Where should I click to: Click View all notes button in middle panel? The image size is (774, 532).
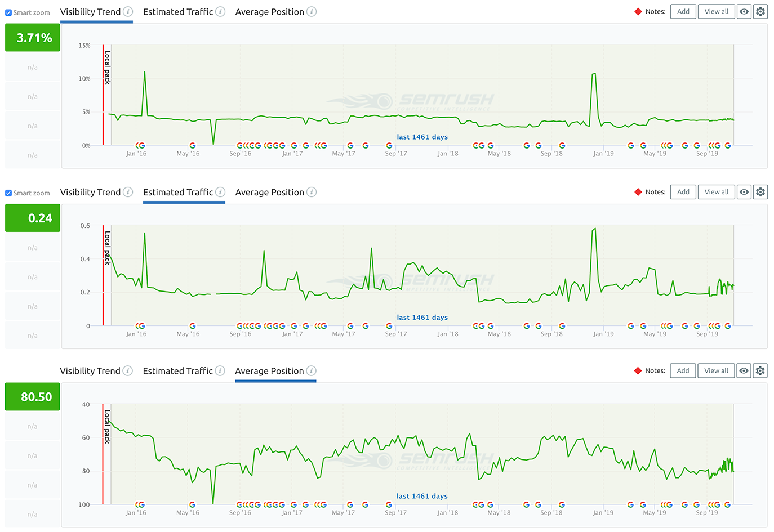[x=717, y=192]
